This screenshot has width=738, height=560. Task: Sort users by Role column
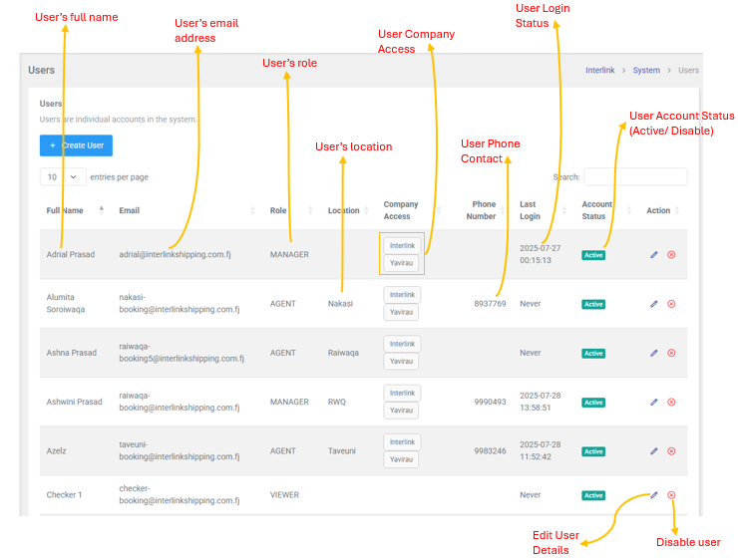pos(278,210)
